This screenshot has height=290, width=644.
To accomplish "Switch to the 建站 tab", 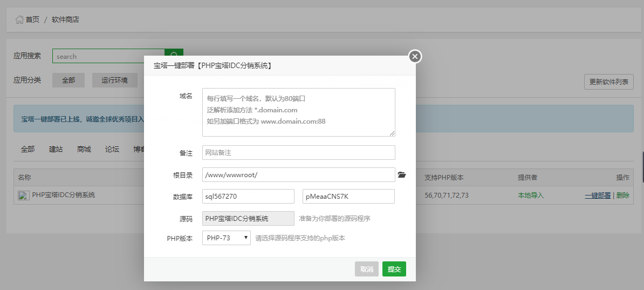I will (56, 149).
